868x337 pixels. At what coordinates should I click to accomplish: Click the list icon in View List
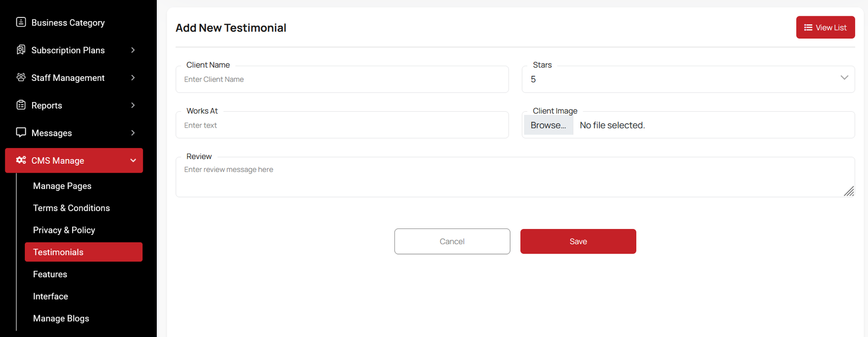click(808, 28)
